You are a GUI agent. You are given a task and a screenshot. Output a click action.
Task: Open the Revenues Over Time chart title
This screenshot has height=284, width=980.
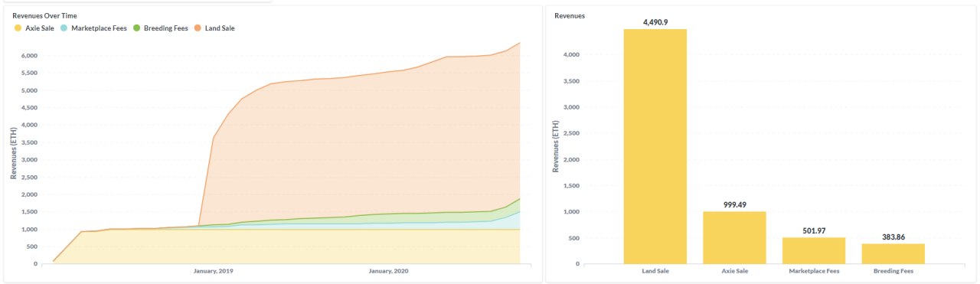point(44,15)
